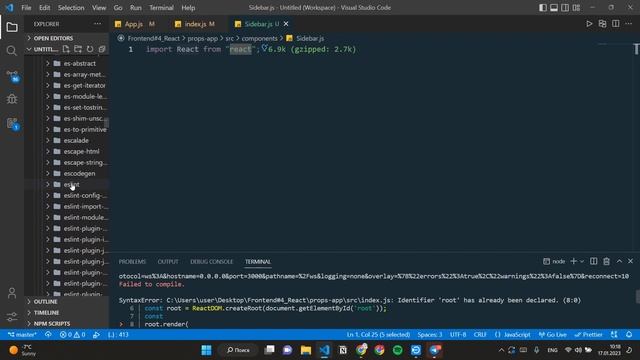Viewport: 640px width, 360px height.
Task: Split the editor to the right
Action: click(616, 24)
